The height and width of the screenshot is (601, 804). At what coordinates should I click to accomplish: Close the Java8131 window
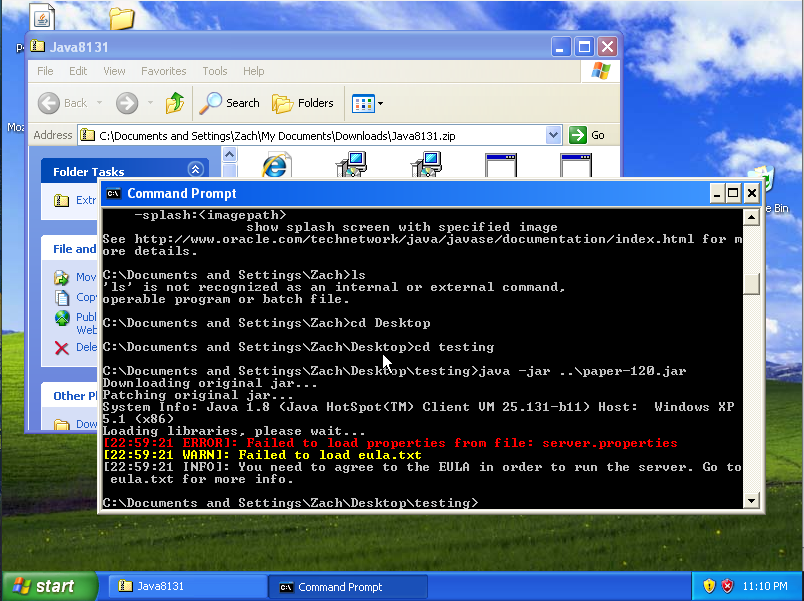(608, 47)
